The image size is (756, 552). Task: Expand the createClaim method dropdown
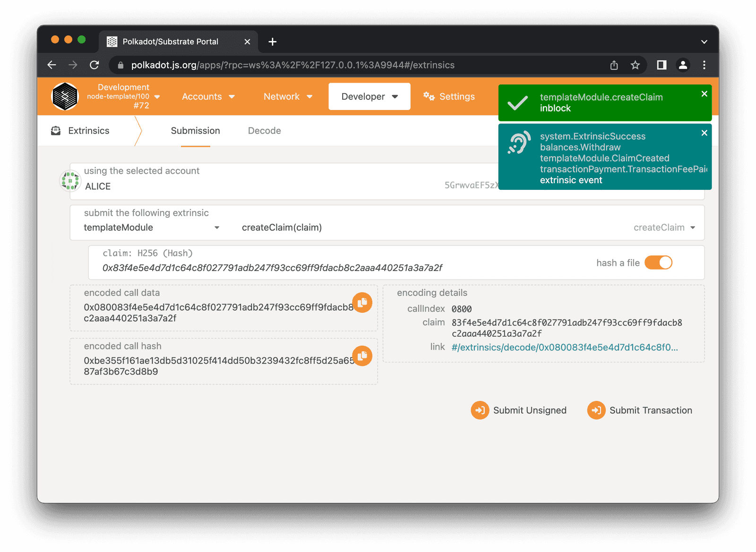[664, 228]
